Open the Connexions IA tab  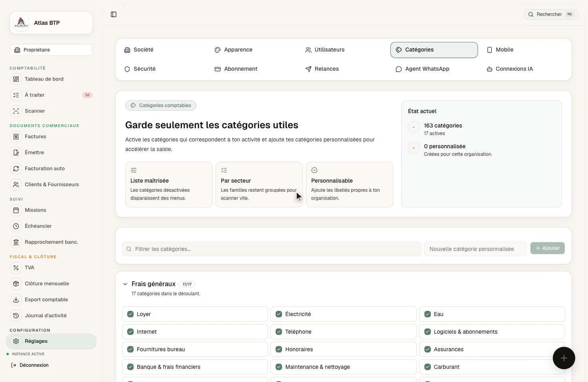[x=524, y=69]
